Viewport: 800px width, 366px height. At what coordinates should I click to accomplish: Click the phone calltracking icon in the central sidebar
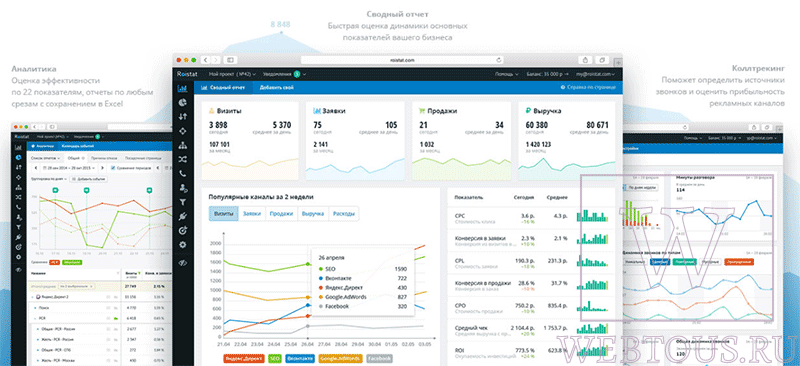point(183,174)
